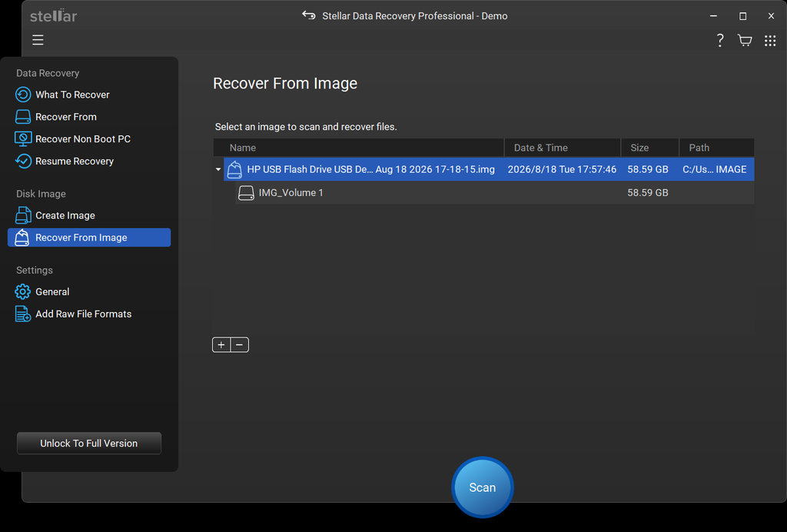Start the Scan button

click(x=483, y=487)
